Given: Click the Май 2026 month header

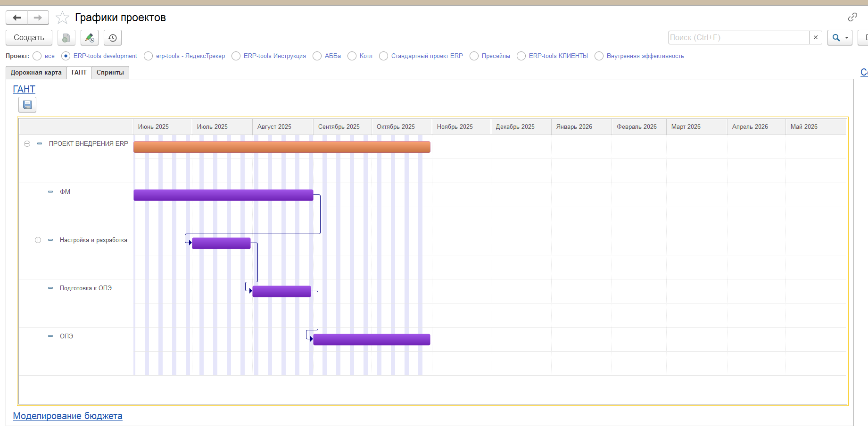Looking at the screenshot, I should (x=816, y=127).
